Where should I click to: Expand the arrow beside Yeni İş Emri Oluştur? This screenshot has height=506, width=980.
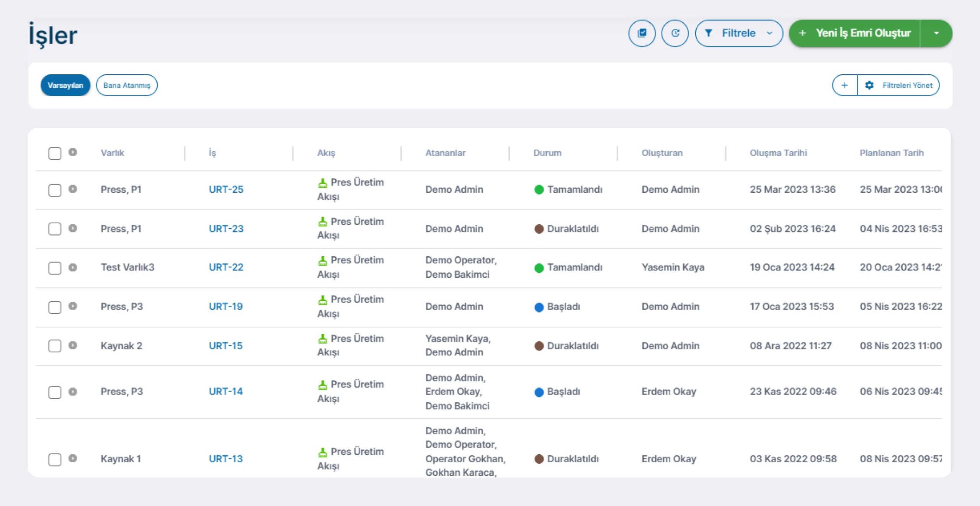pyautogui.click(x=936, y=33)
